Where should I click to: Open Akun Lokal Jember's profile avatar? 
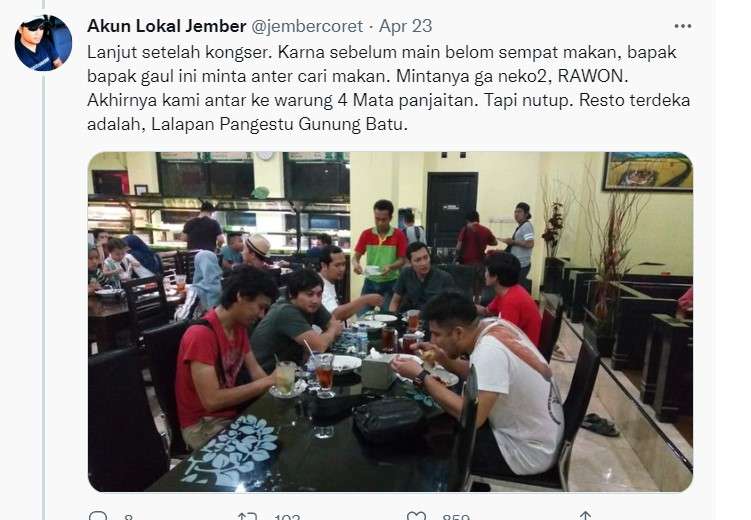point(43,43)
